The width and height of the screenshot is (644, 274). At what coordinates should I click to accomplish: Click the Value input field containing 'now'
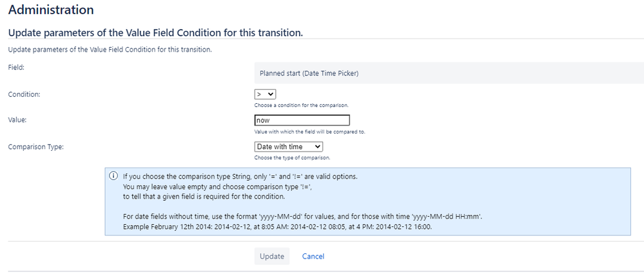(x=302, y=121)
